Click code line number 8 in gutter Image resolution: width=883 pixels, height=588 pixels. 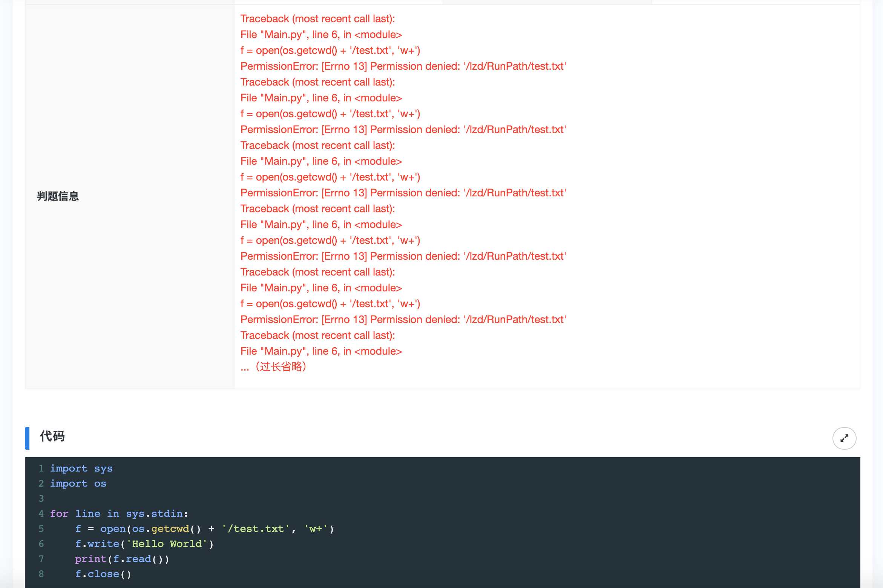pyautogui.click(x=41, y=574)
